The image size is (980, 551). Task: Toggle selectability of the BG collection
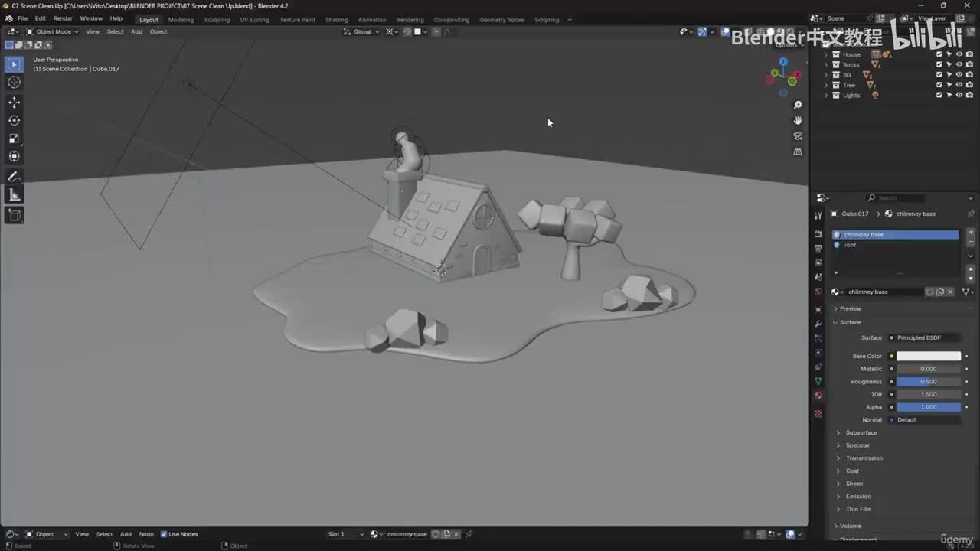coord(949,75)
